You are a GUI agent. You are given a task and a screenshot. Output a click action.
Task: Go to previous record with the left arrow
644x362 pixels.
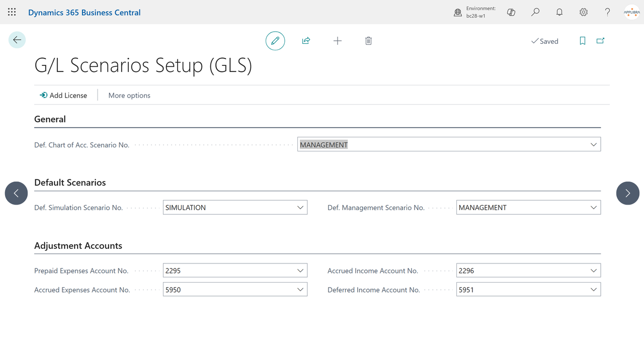(x=16, y=193)
